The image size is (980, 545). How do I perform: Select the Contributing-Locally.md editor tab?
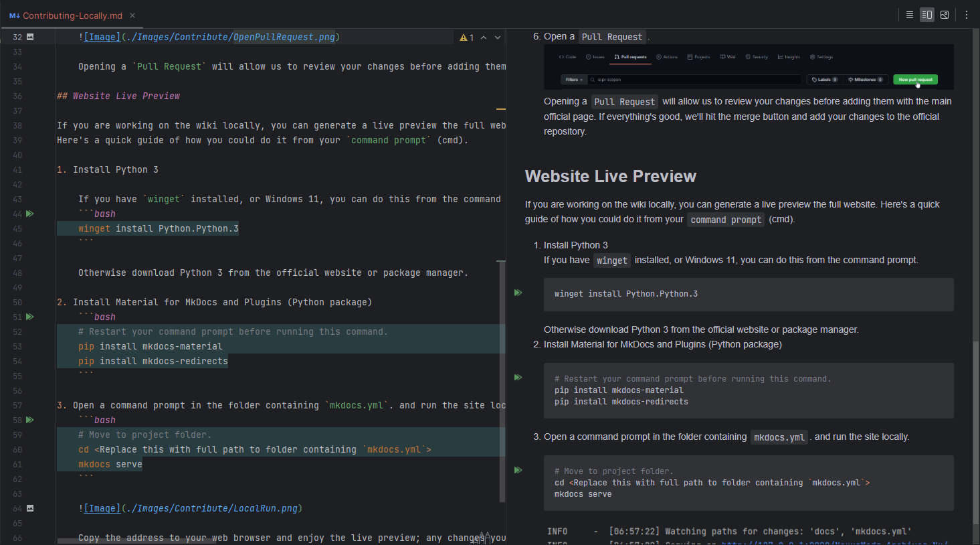72,15
